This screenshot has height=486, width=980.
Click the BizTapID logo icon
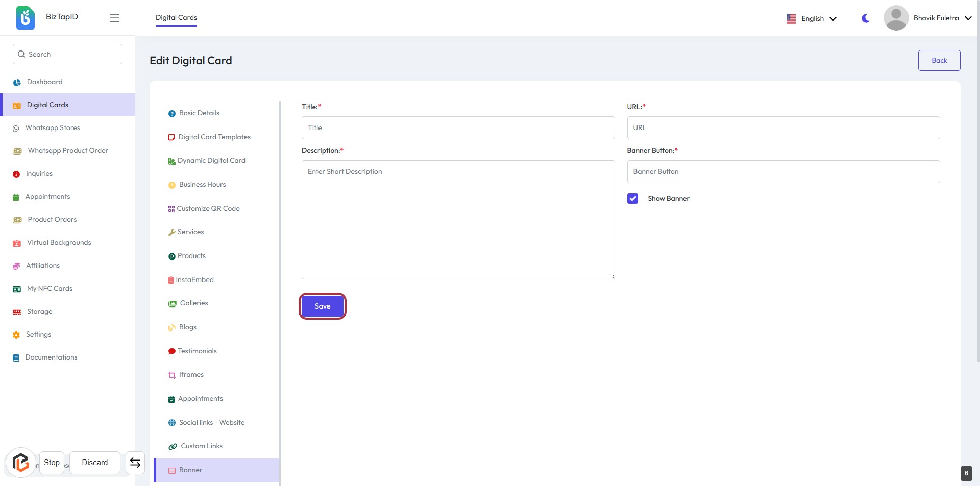26,18
